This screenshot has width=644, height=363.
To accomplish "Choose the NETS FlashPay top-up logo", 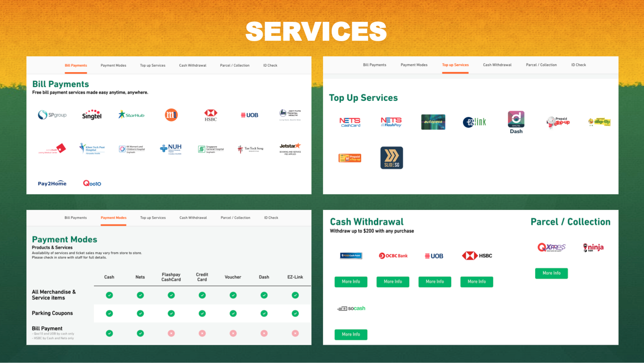I will pyautogui.click(x=391, y=122).
